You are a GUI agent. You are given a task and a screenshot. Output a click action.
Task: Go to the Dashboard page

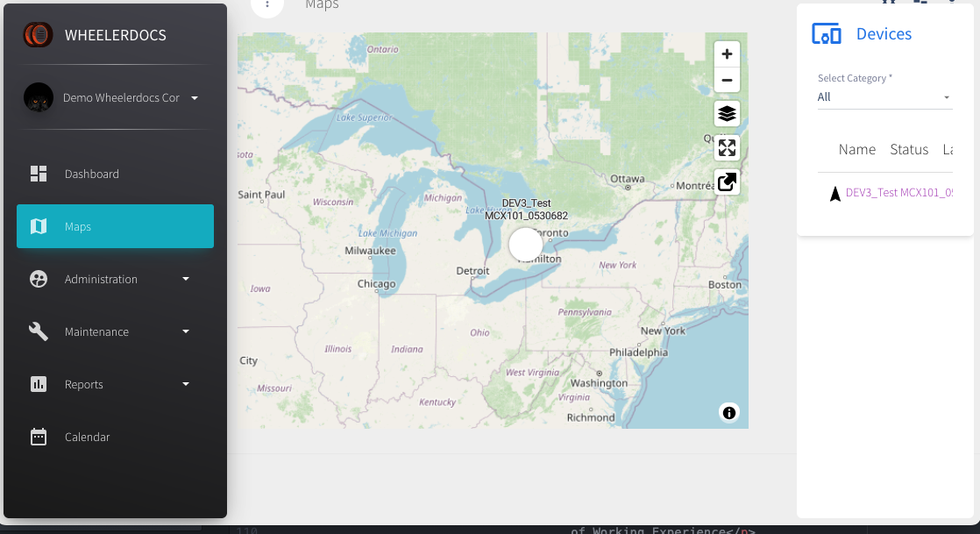(x=92, y=174)
